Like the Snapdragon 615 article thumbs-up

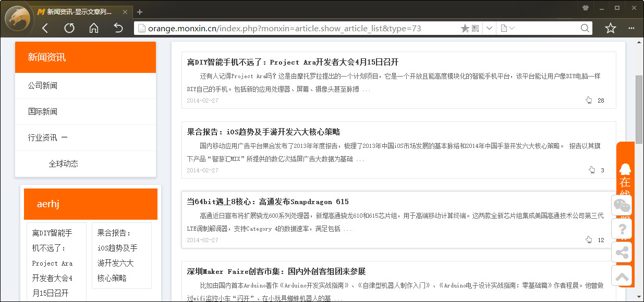(x=589, y=240)
